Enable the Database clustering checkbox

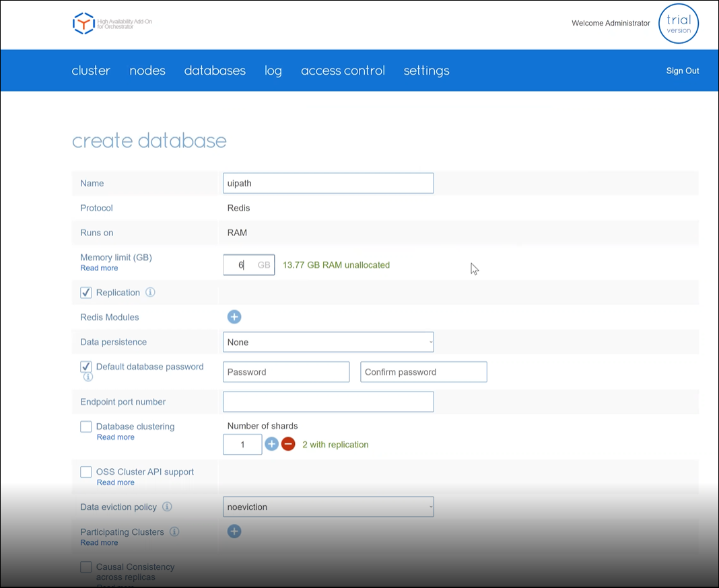[x=86, y=427]
